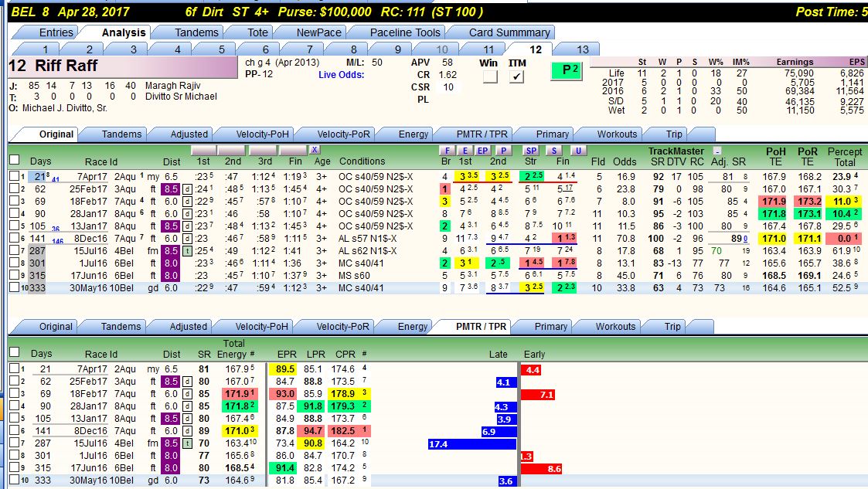Click the 't' marker on the lower 15Jul16 row

[187, 443]
